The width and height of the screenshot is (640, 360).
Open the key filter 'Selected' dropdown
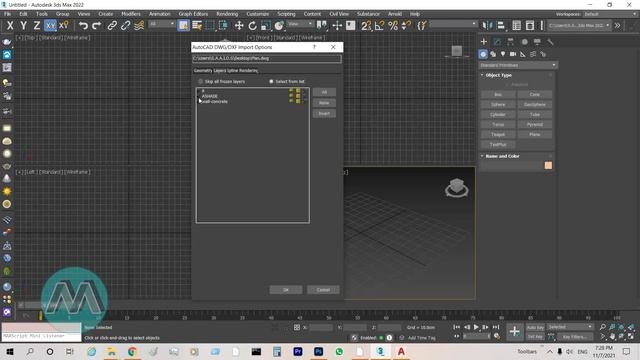[x=570, y=327]
